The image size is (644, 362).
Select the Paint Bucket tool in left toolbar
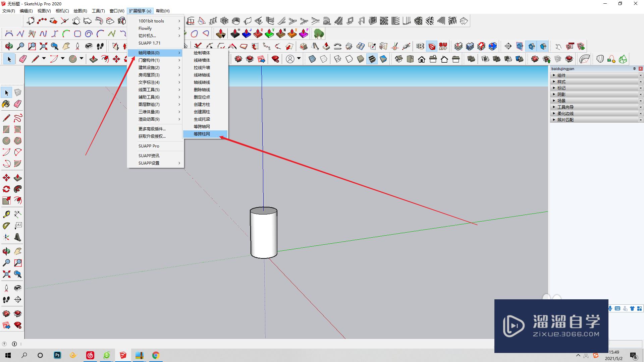point(6,104)
